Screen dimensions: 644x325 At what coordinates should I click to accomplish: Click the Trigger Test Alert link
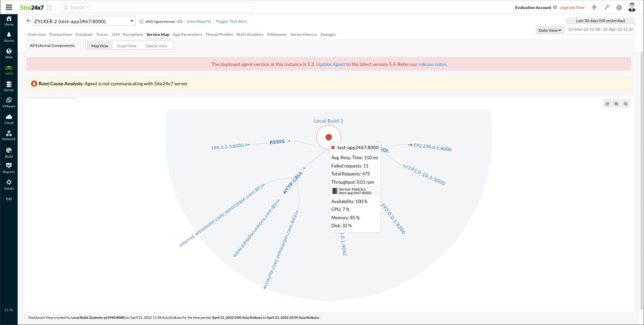click(231, 21)
